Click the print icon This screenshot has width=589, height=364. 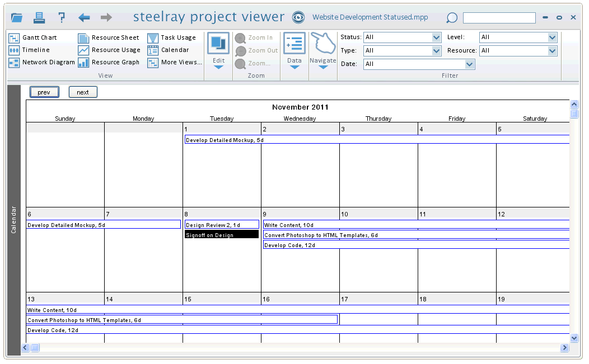tap(39, 17)
